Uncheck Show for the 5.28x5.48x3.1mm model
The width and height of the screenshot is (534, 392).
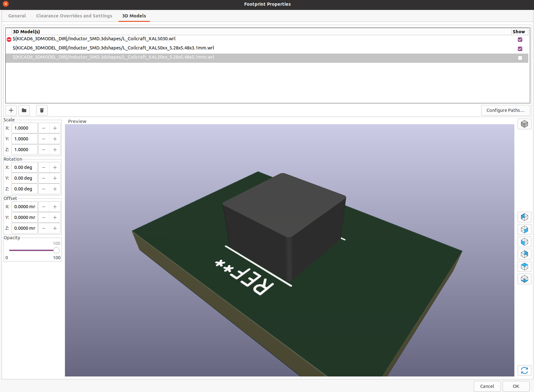pyautogui.click(x=520, y=49)
